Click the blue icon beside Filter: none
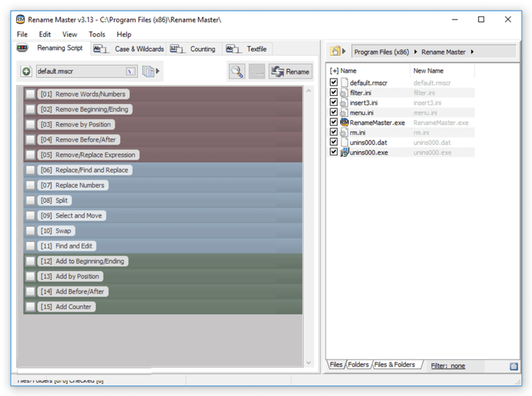Image resolution: width=532 pixels, height=396 pixels. pyautogui.click(x=514, y=366)
